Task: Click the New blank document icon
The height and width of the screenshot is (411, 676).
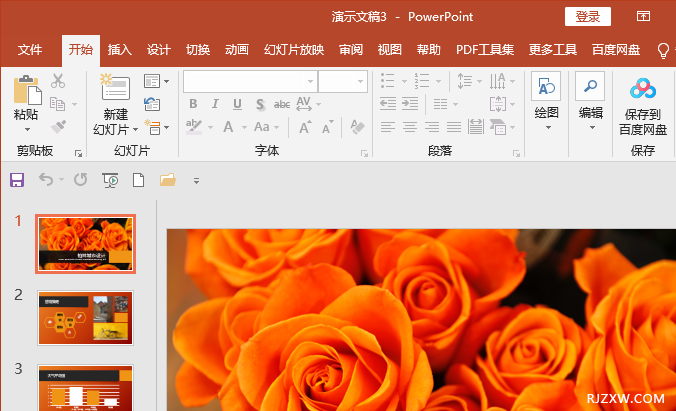Action: click(x=139, y=180)
